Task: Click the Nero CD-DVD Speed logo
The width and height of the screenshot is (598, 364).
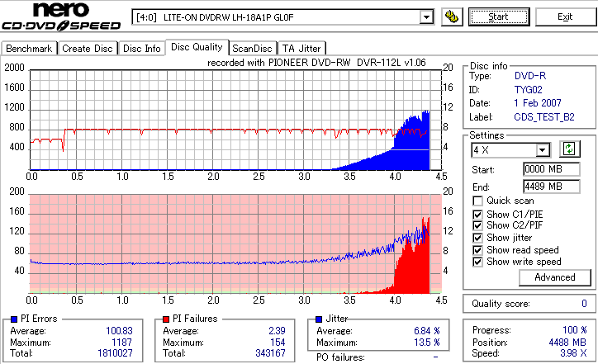Action: click(61, 17)
